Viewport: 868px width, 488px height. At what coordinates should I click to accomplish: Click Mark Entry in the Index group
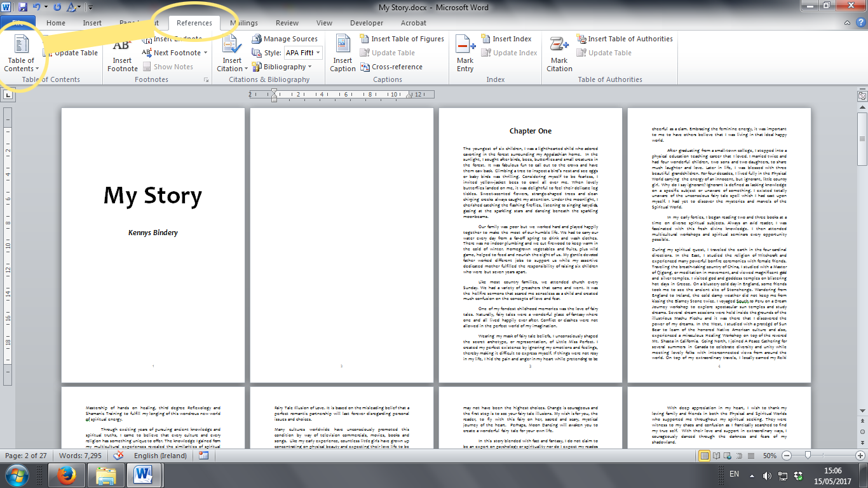465,54
